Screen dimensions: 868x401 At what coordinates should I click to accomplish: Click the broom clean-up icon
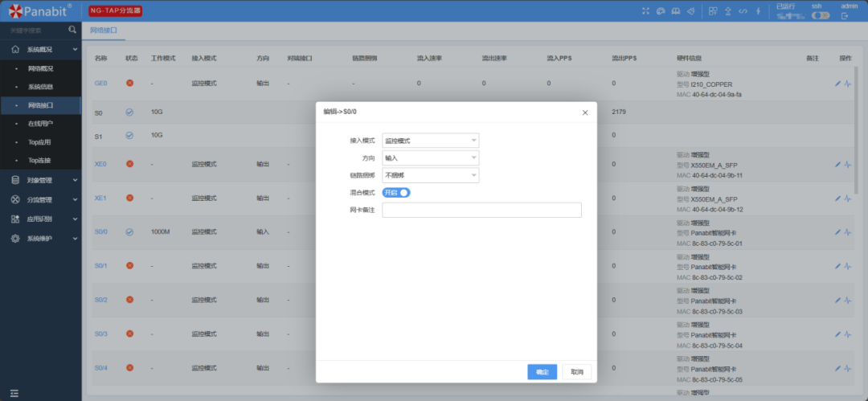(x=691, y=11)
